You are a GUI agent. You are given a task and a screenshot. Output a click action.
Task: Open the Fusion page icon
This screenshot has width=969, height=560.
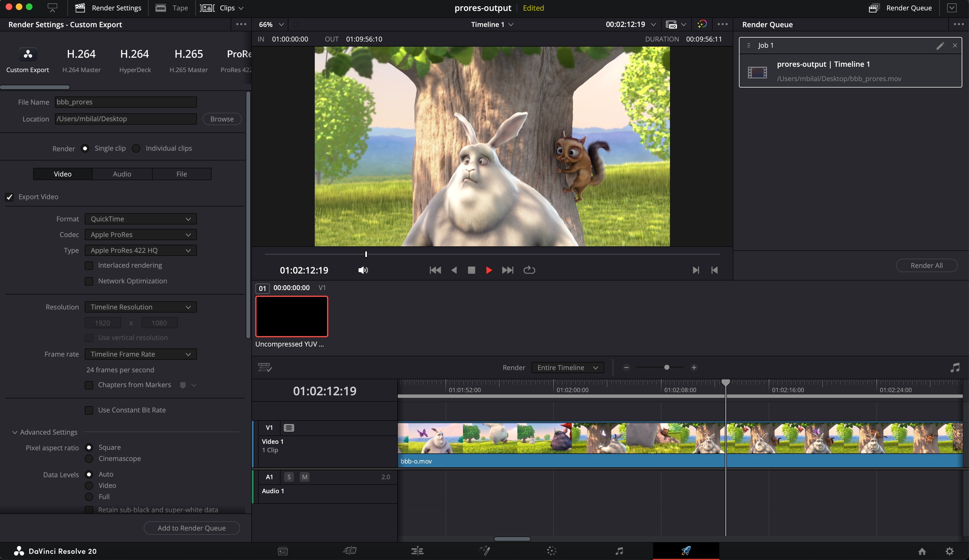pyautogui.click(x=484, y=551)
